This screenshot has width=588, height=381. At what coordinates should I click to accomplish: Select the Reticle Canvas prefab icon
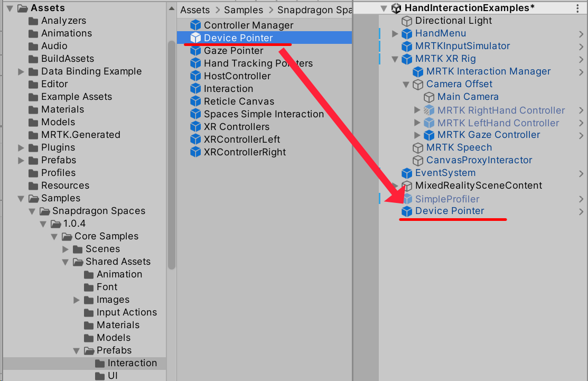195,101
